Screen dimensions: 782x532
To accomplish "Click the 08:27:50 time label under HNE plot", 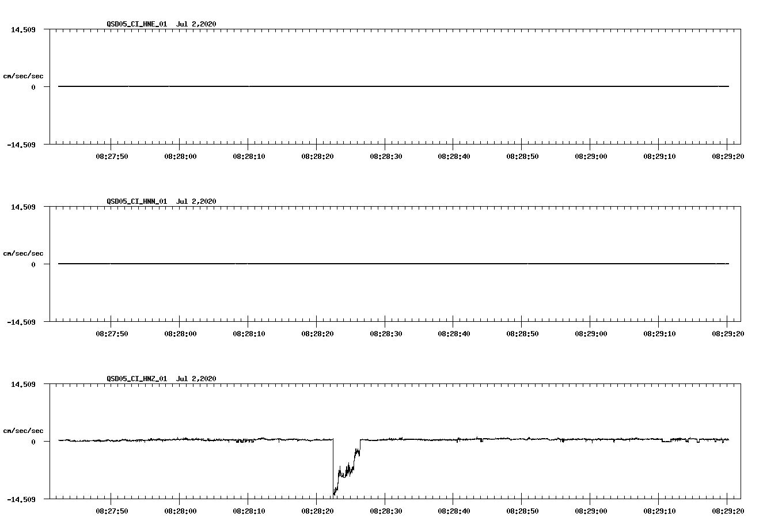I will click(x=112, y=157).
